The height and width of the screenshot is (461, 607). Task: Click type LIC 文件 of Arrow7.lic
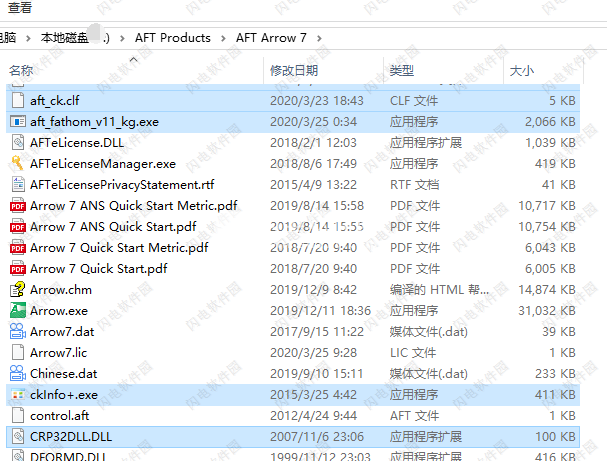[413, 353]
